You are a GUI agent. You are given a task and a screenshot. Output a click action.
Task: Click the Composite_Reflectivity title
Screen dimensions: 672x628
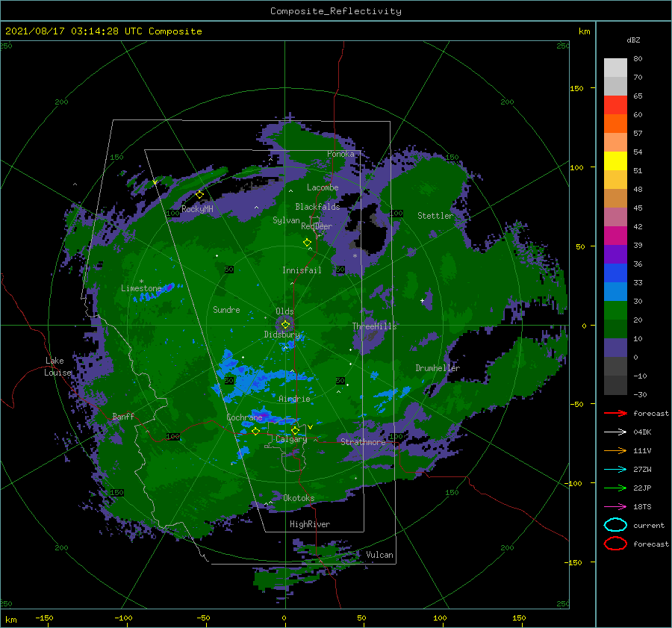point(336,11)
